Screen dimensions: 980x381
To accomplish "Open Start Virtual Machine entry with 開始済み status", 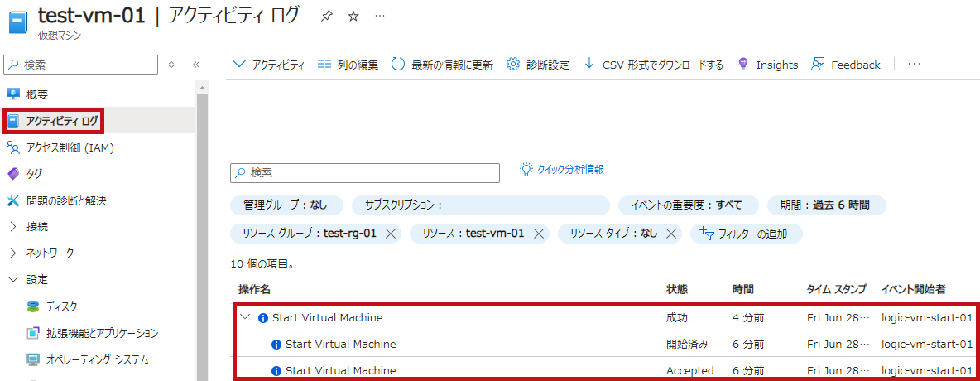I will [341, 344].
